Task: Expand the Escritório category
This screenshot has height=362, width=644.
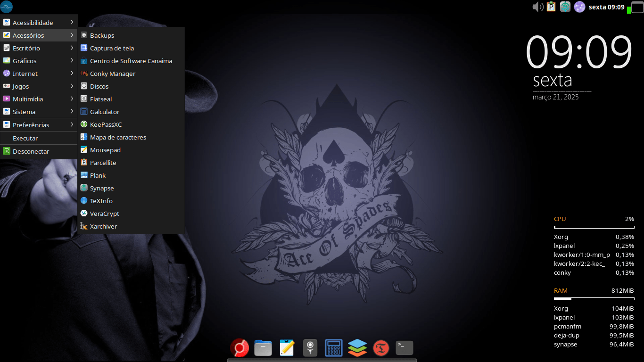Action: click(x=39, y=48)
